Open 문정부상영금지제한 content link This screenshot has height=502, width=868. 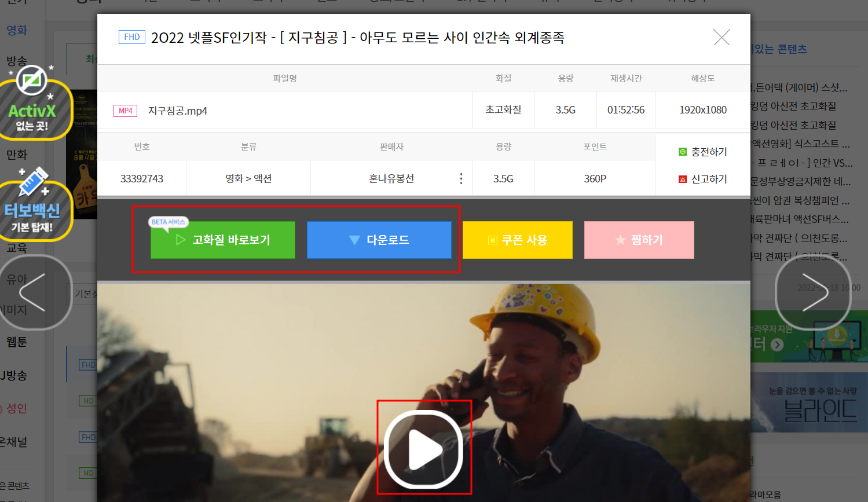coord(800,182)
